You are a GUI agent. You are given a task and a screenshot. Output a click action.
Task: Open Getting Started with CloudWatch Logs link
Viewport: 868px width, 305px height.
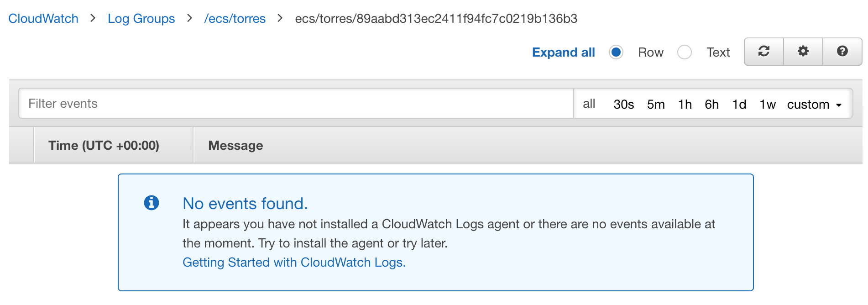point(294,263)
